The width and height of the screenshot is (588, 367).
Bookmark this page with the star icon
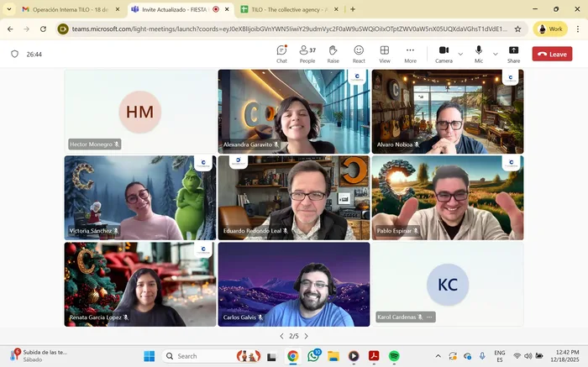(x=518, y=29)
